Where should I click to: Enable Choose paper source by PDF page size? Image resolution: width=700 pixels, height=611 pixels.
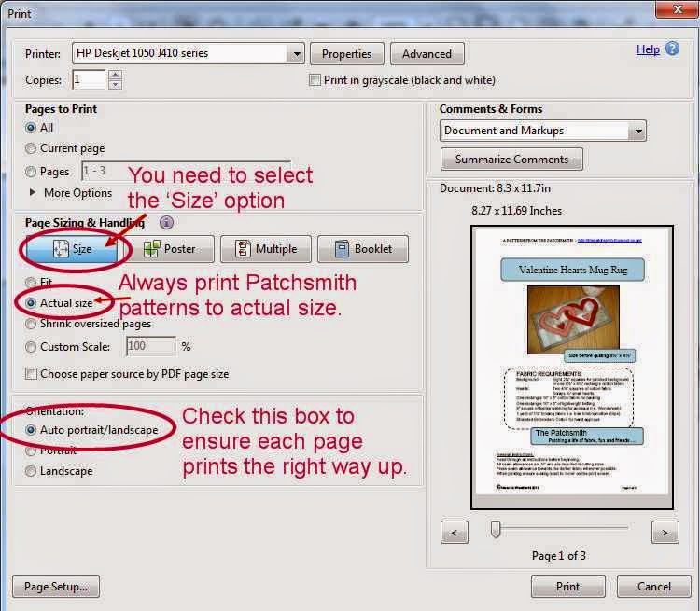31,373
